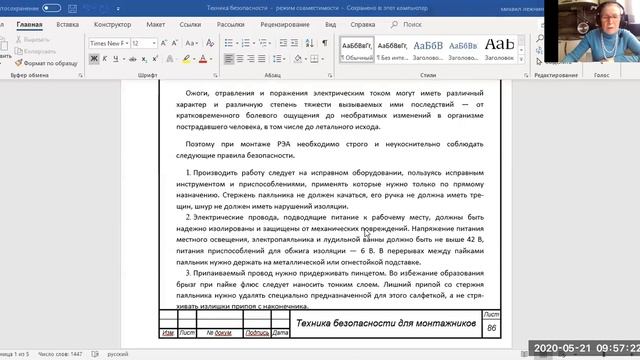
Task: Show paragraph marks (¶)
Action: 325,43
